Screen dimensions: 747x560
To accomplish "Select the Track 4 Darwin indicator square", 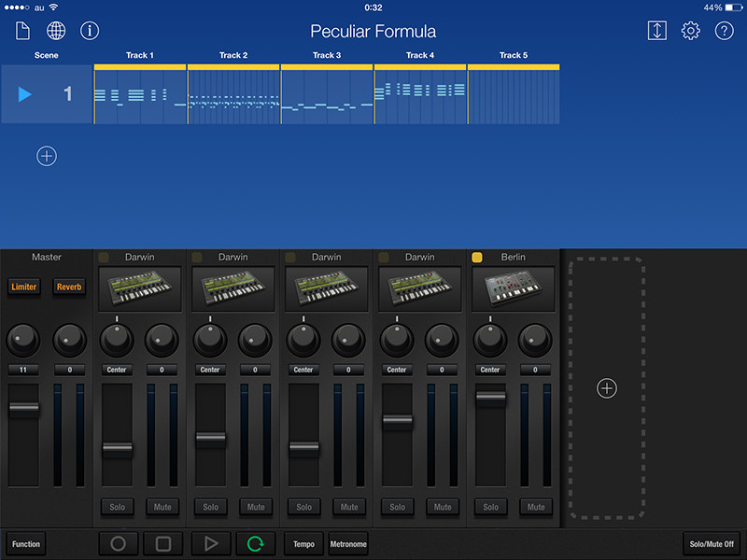I will (384, 258).
